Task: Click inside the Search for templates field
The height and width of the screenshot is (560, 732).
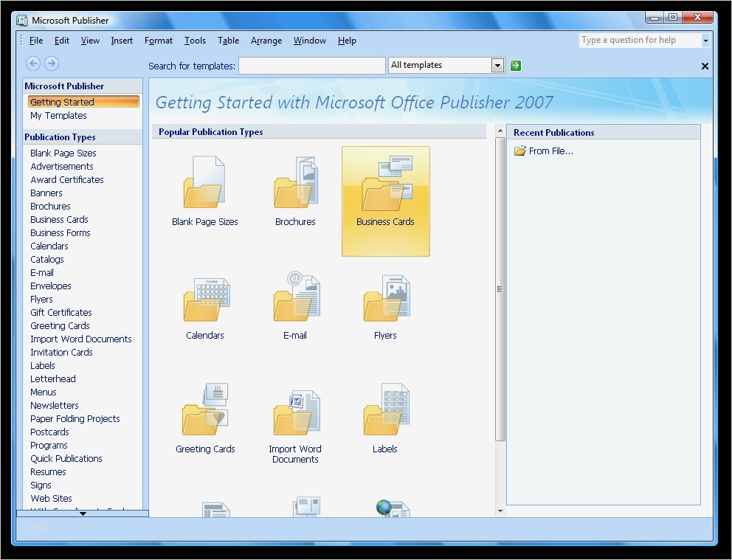Action: coord(311,65)
